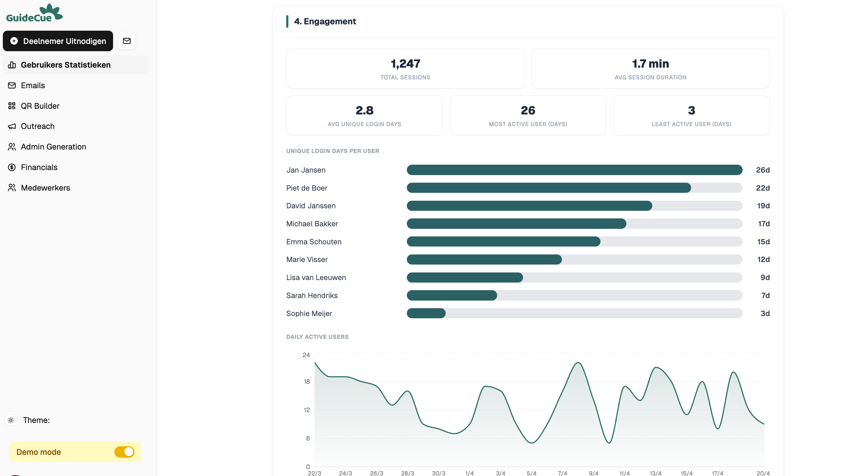
Task: Select the Emails envelope icon in sidebar
Action: (11, 85)
